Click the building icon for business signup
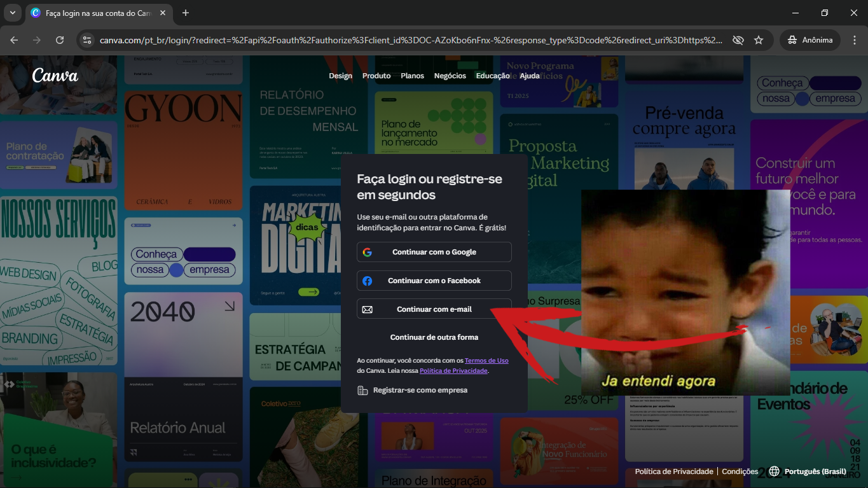The height and width of the screenshot is (488, 868). coord(362,390)
